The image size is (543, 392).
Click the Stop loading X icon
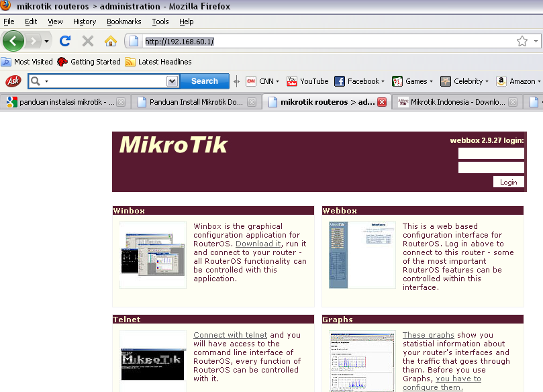(x=88, y=41)
